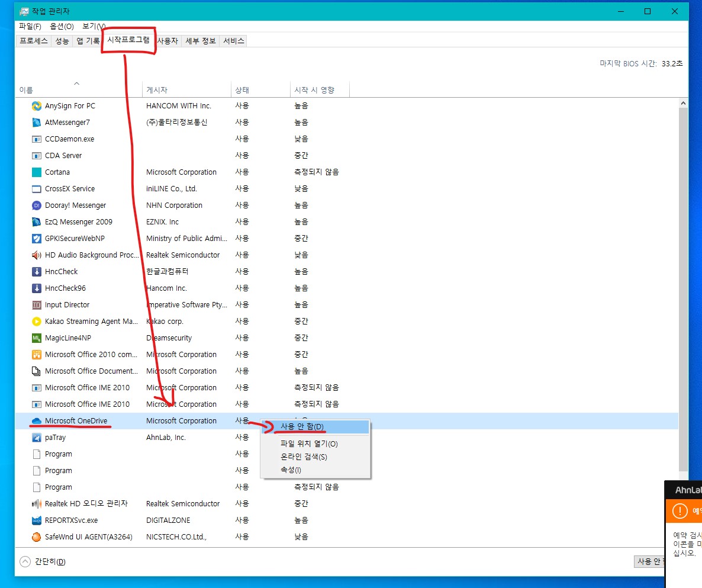Select the Cortana teal square icon
The height and width of the screenshot is (588, 702).
coord(36,172)
